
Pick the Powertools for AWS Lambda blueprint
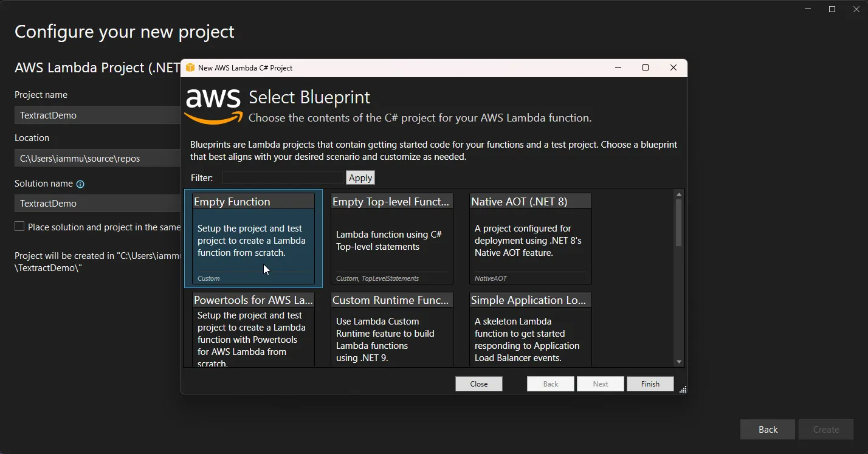253,331
